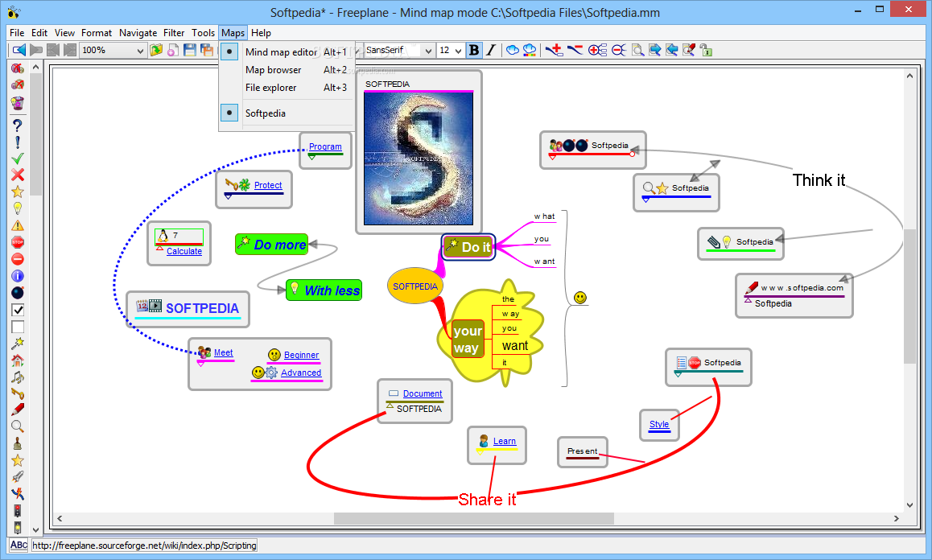Click the vertical scrollbar thumb of map
The width and height of the screenshot is (932, 560).
[x=909, y=295]
